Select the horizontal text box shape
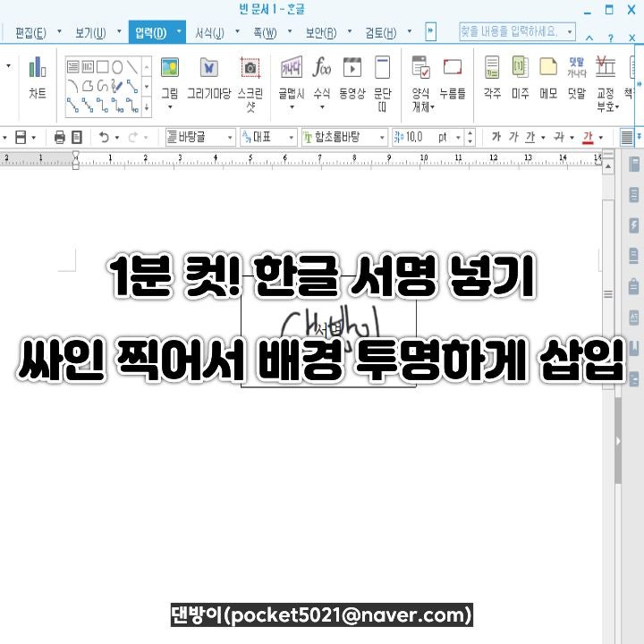 (x=72, y=67)
